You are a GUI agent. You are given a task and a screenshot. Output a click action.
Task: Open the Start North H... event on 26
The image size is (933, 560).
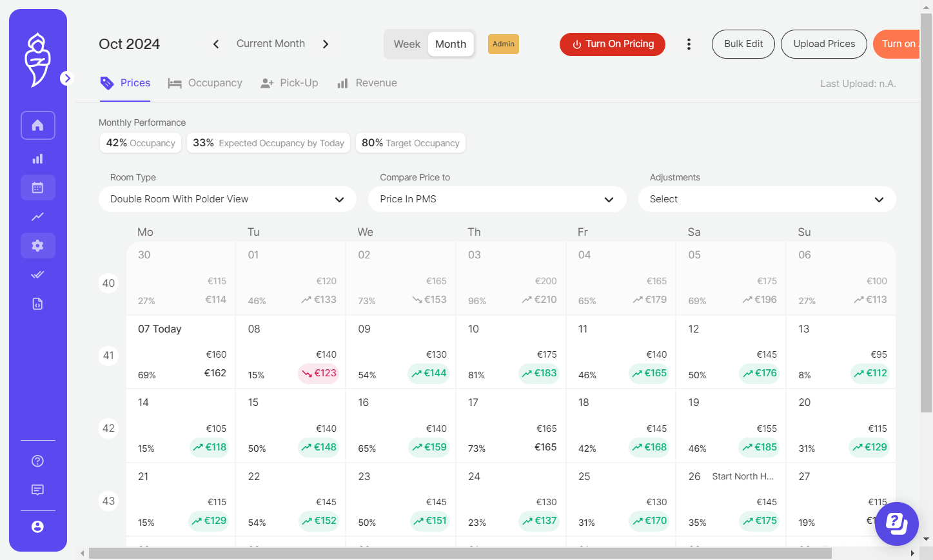click(x=743, y=476)
